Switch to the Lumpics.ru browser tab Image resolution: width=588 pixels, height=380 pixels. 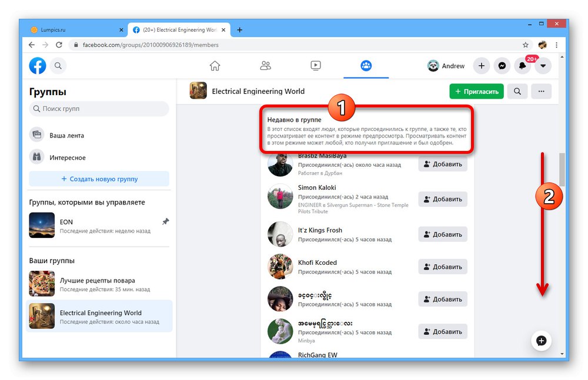(75, 29)
